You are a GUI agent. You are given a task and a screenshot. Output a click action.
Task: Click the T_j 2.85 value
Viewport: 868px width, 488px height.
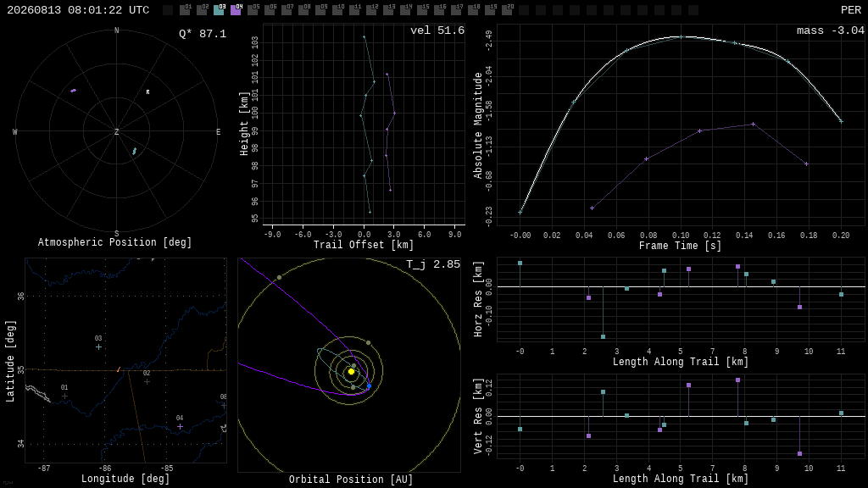[x=433, y=264]
